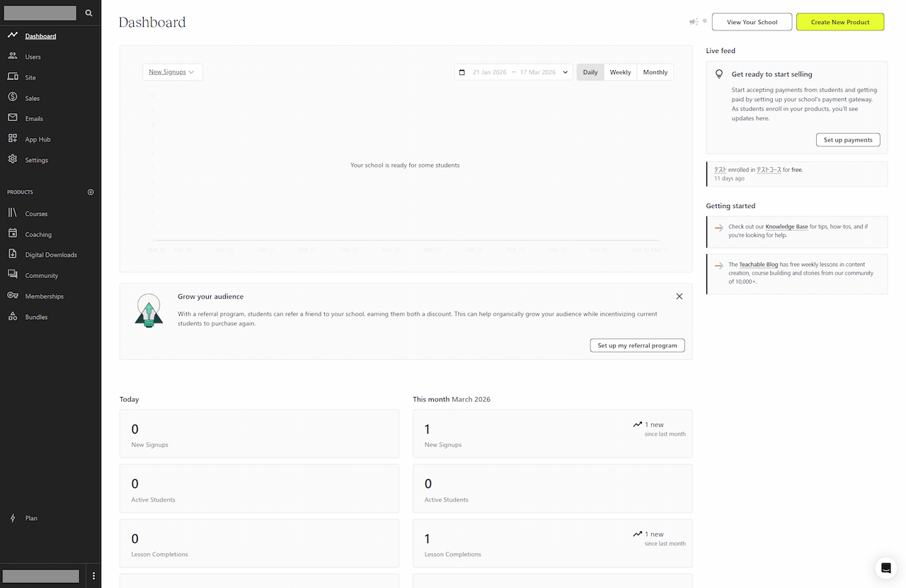Click the Create New Product button

click(840, 22)
